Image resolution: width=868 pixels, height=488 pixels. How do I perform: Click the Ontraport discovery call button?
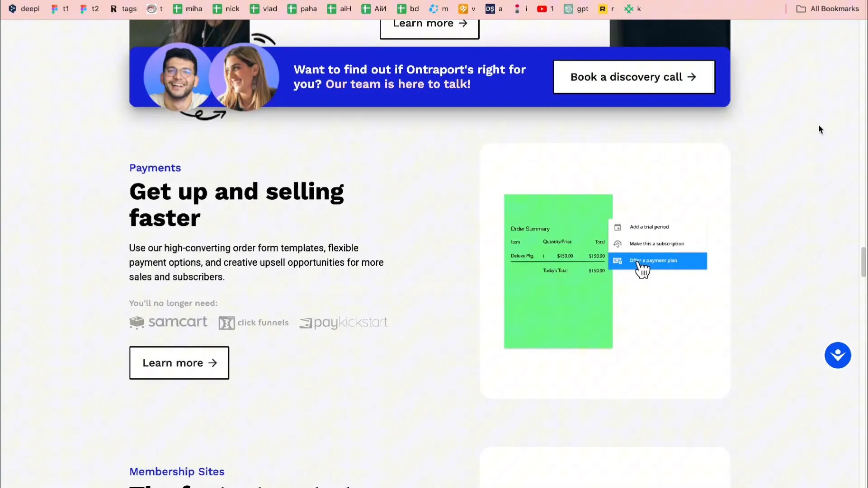click(x=634, y=76)
